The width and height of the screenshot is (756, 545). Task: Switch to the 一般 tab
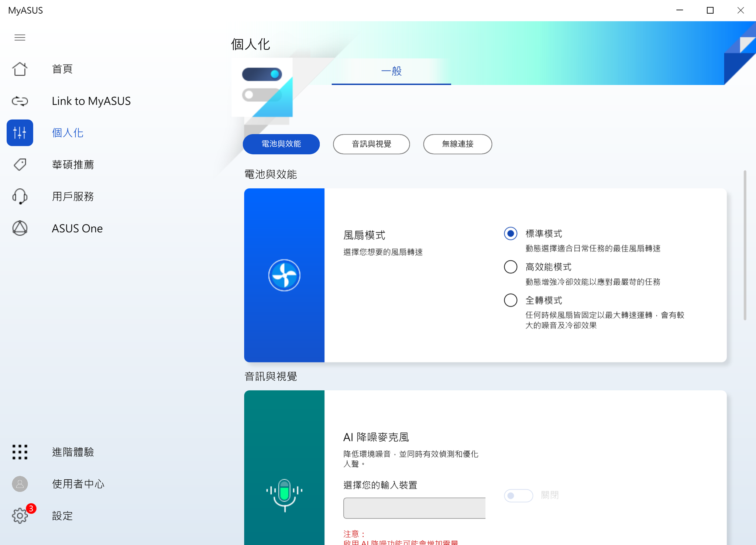[x=391, y=71]
